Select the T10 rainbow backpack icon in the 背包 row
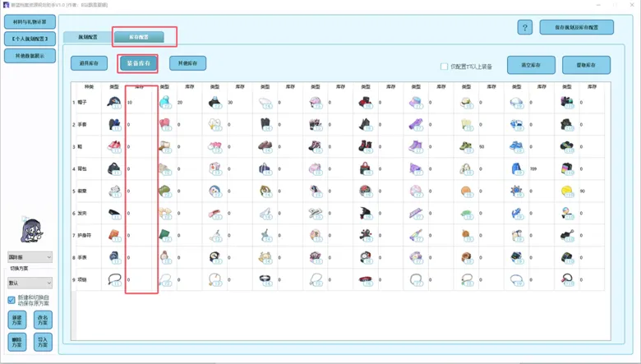The image size is (641, 364). pos(567,168)
